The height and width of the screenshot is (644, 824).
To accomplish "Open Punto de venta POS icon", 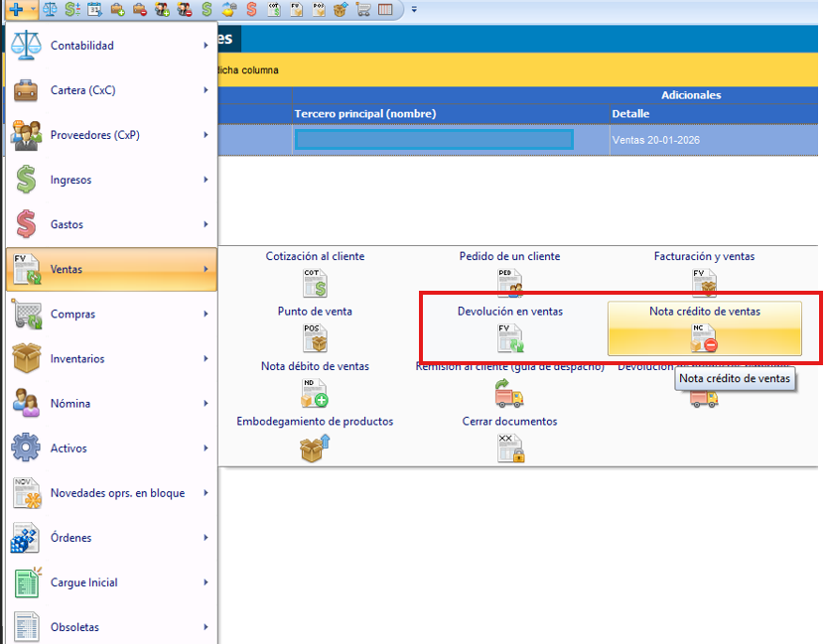I will click(x=315, y=337).
